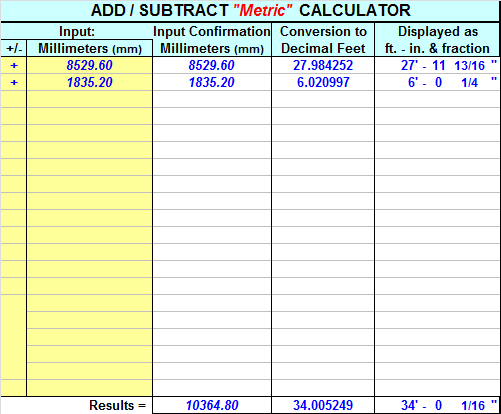The width and height of the screenshot is (501, 414).
Task: Click the 10364.80 results total cell
Action: pos(212,405)
